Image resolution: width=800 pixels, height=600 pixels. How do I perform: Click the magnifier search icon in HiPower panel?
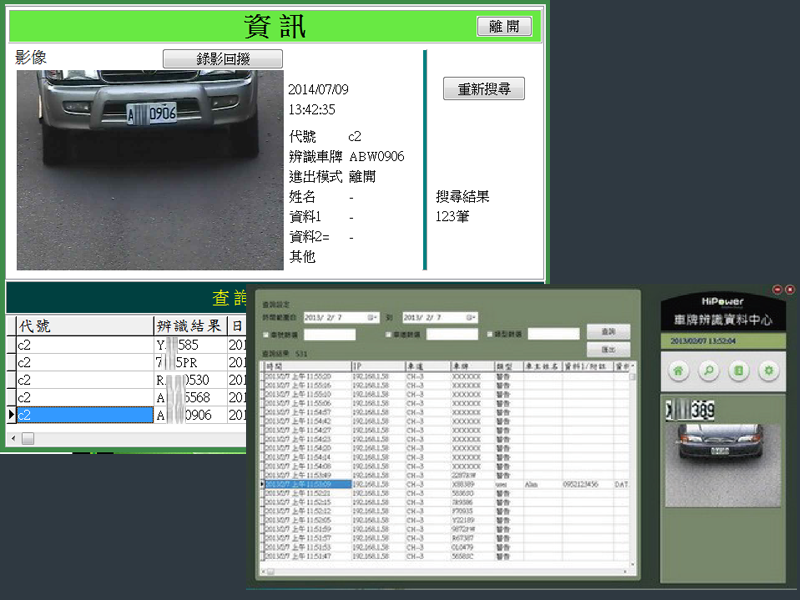707,371
